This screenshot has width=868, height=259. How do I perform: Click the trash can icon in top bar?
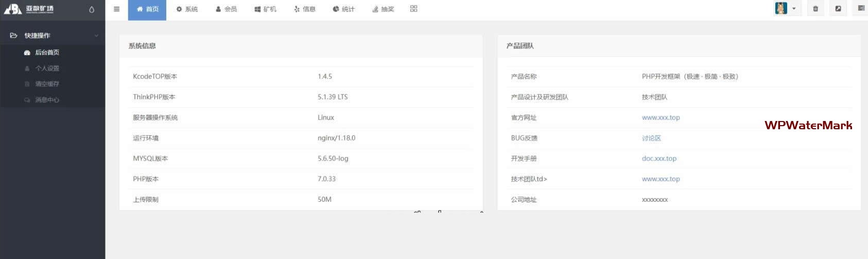click(815, 9)
